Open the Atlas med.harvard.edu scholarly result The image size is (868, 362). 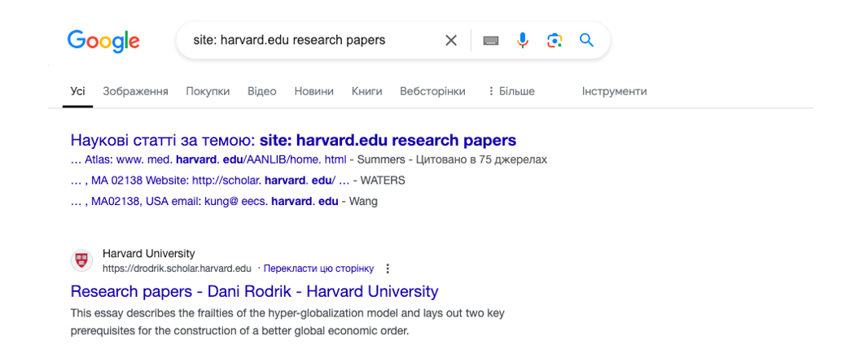(208, 160)
